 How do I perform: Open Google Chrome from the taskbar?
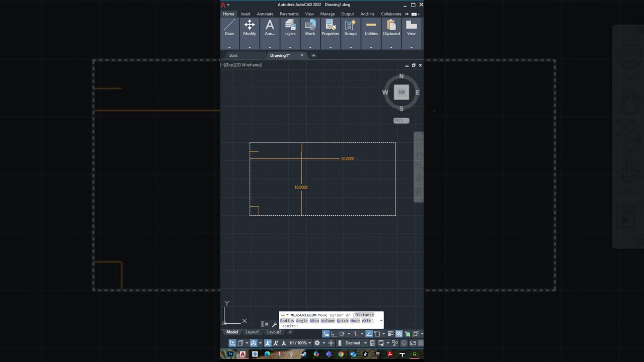pos(341,354)
